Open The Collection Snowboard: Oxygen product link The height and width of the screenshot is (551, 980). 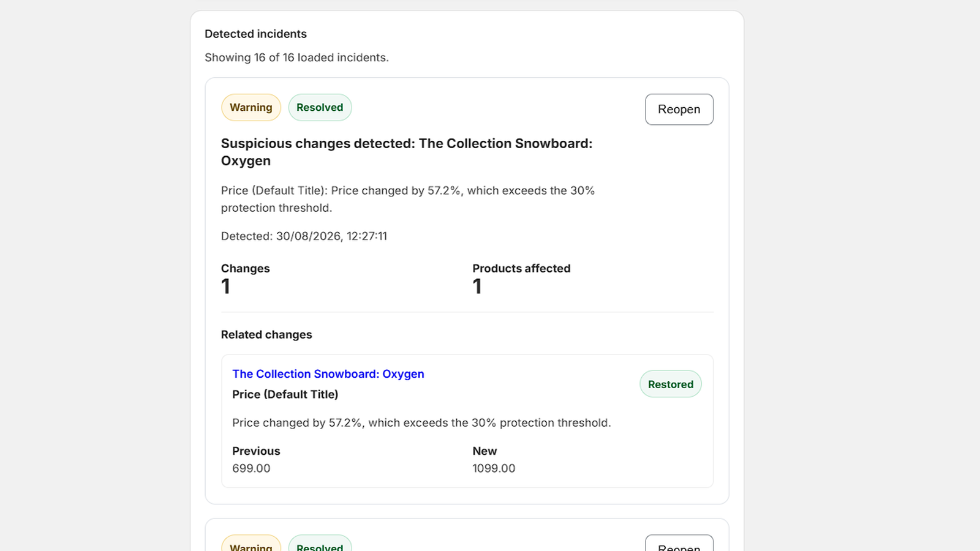[x=328, y=374]
